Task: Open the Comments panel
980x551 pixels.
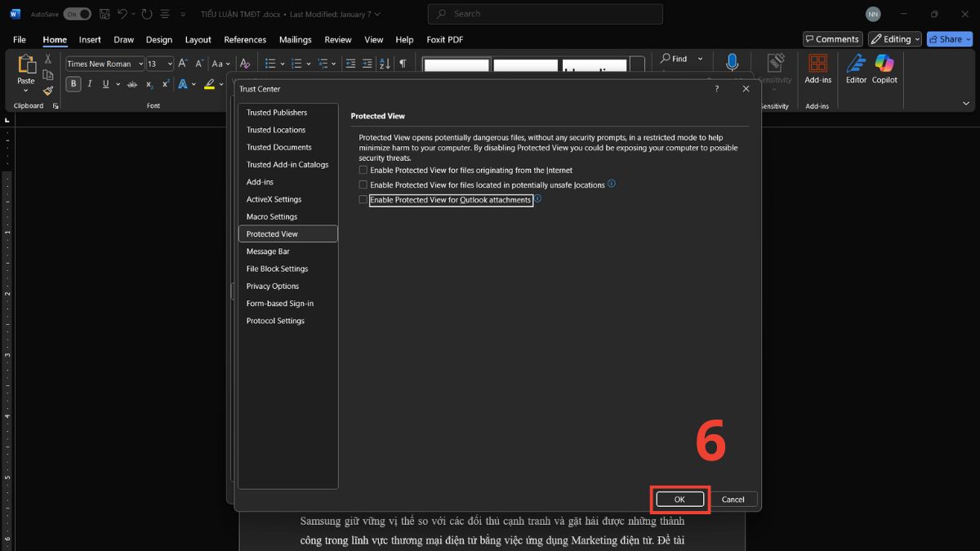Action: (x=832, y=38)
